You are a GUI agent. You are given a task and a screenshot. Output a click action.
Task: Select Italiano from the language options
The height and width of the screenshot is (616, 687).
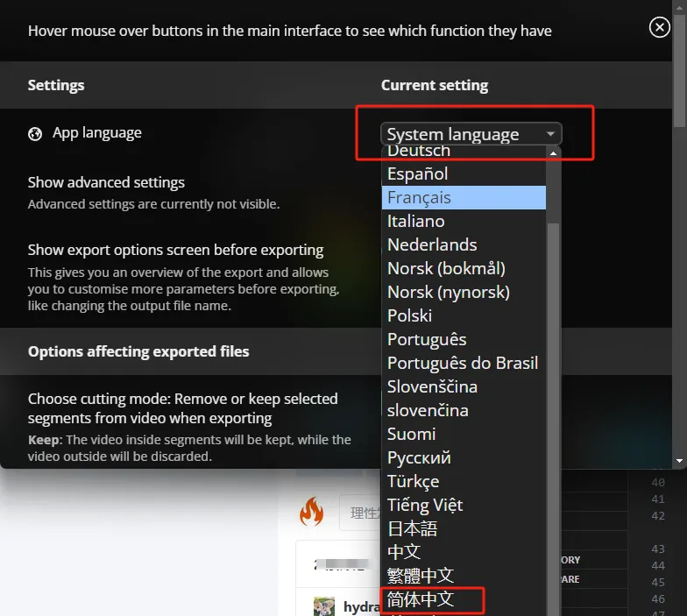point(464,221)
